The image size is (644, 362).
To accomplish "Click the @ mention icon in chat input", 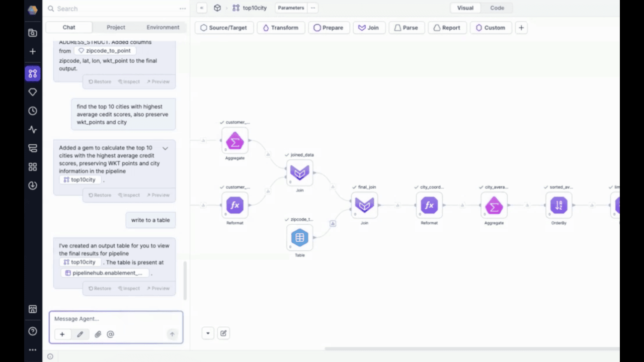I will coord(110,334).
